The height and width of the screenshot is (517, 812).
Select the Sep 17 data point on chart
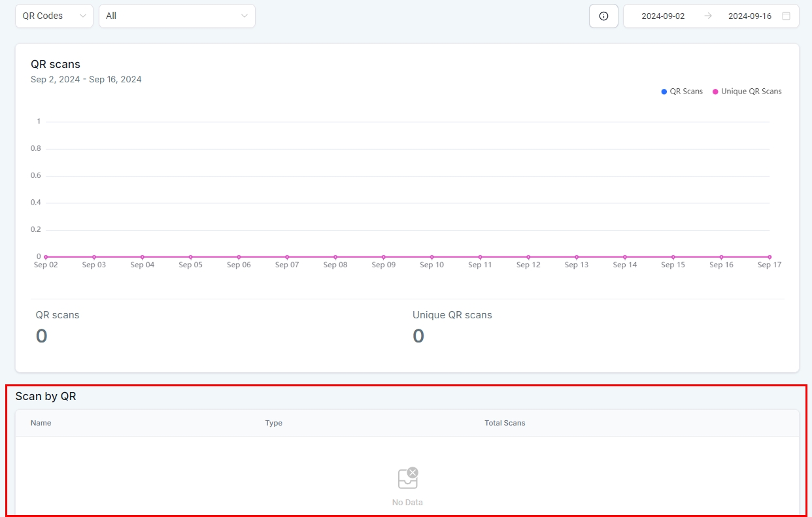tap(770, 257)
